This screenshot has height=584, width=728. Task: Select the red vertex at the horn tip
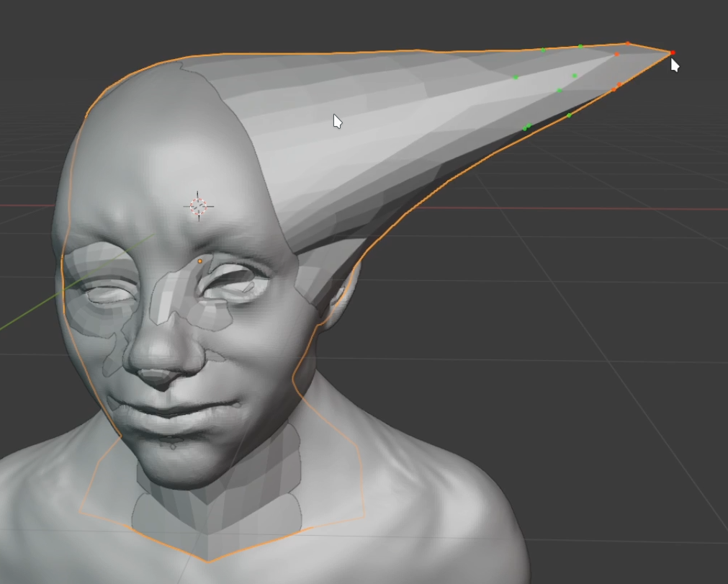pyautogui.click(x=673, y=53)
